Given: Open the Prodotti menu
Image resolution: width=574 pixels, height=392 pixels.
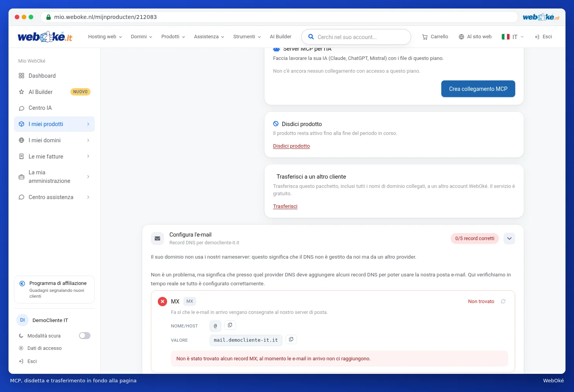Looking at the screenshot, I should click(173, 37).
